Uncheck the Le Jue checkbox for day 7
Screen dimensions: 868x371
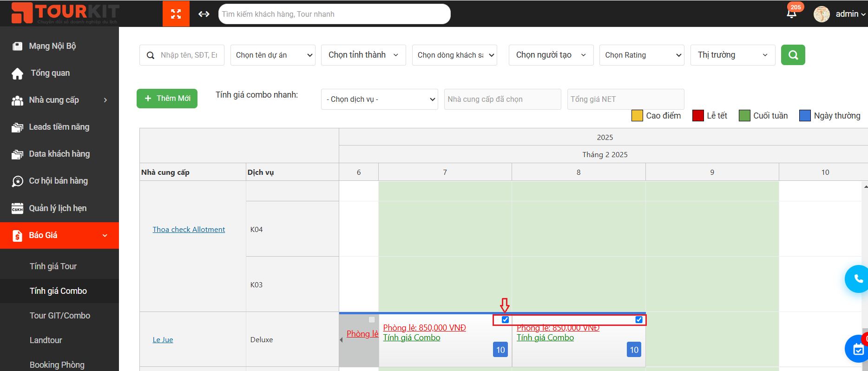pos(505,319)
